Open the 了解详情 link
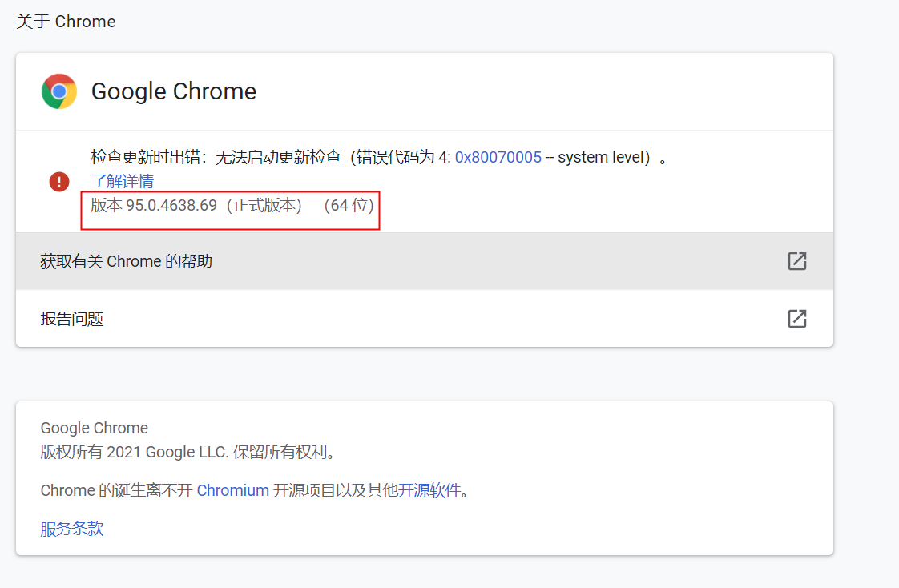The width and height of the screenshot is (899, 588). [x=122, y=181]
